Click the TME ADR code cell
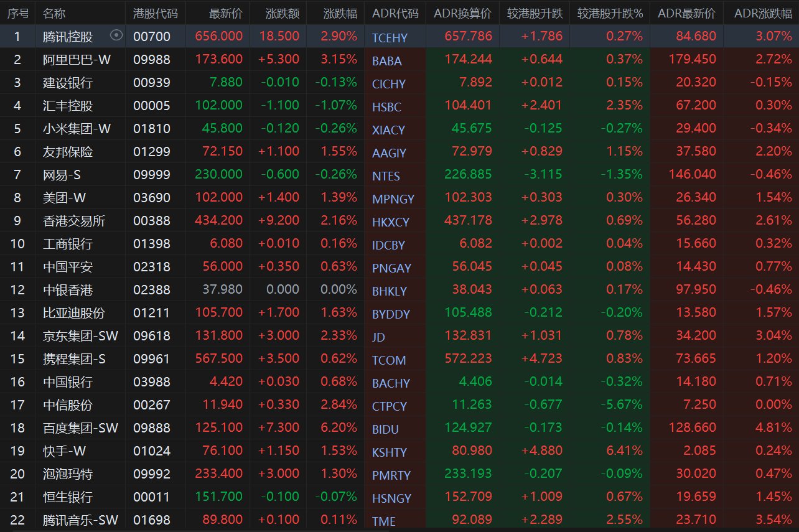This screenshot has height=532, width=799. [x=384, y=521]
